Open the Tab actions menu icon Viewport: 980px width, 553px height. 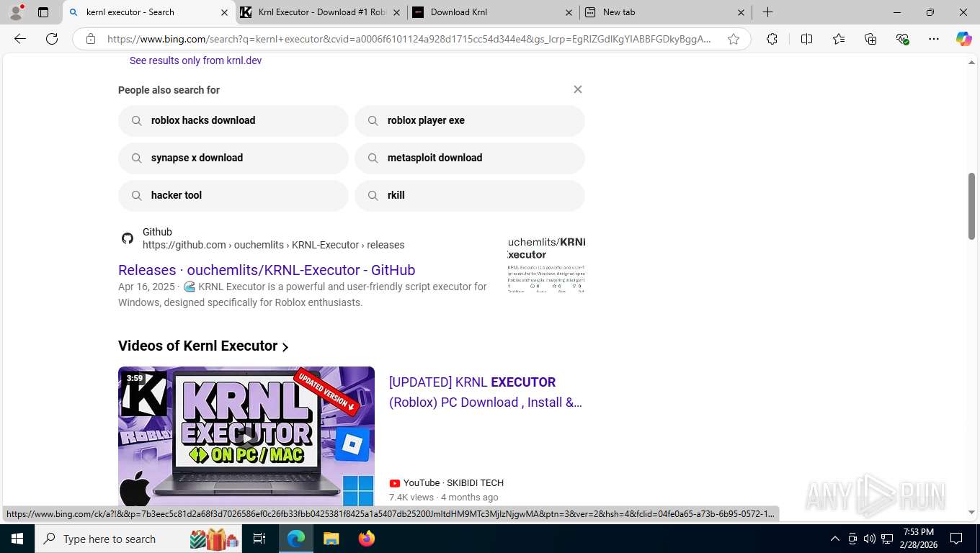point(43,12)
